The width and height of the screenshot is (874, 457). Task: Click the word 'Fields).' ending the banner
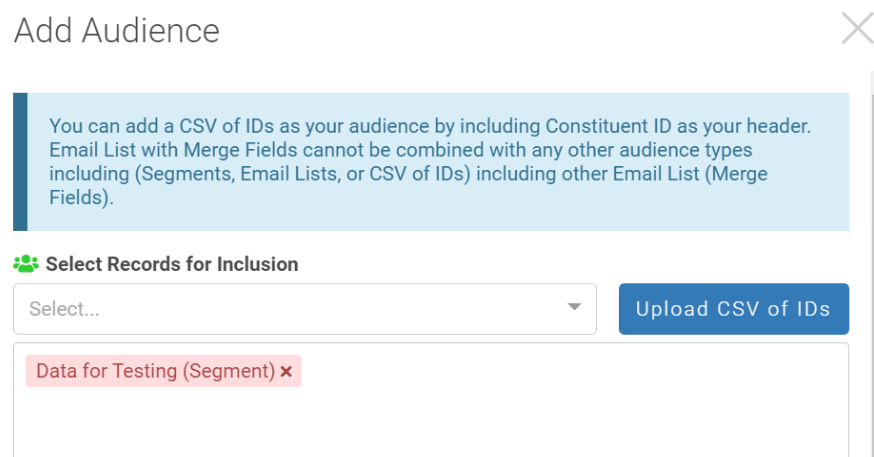pos(81,198)
